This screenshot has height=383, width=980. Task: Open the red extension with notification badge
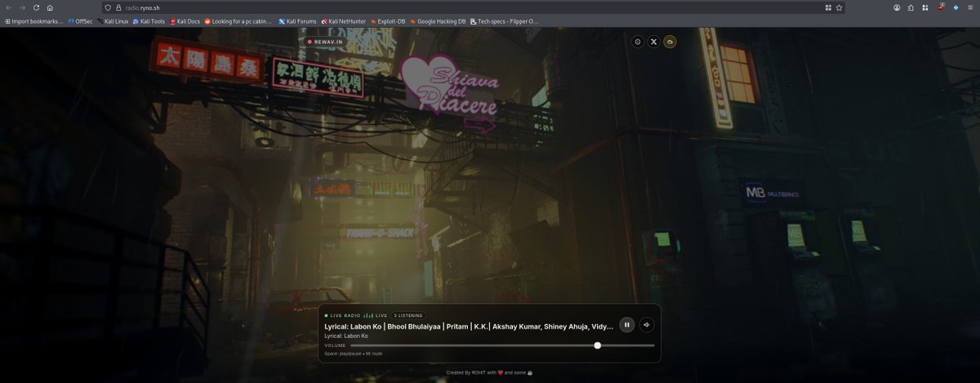(x=941, y=7)
